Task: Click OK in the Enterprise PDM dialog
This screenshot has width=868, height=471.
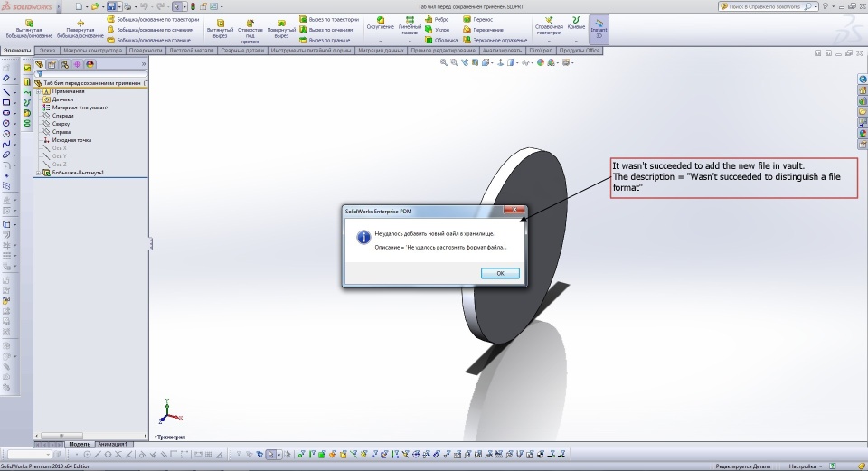Action: [x=500, y=273]
